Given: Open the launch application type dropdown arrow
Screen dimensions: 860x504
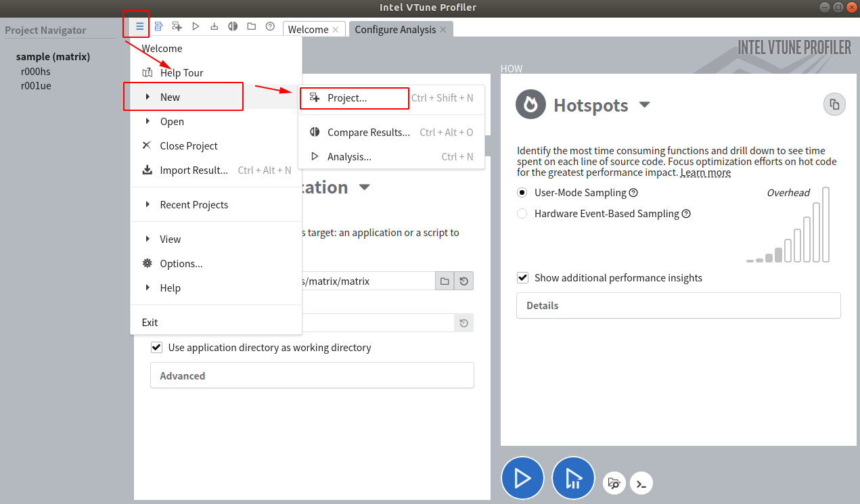Looking at the screenshot, I should click(x=365, y=187).
